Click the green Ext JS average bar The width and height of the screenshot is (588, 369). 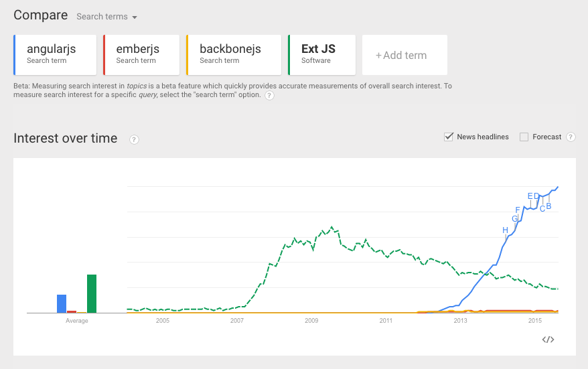coord(92,293)
